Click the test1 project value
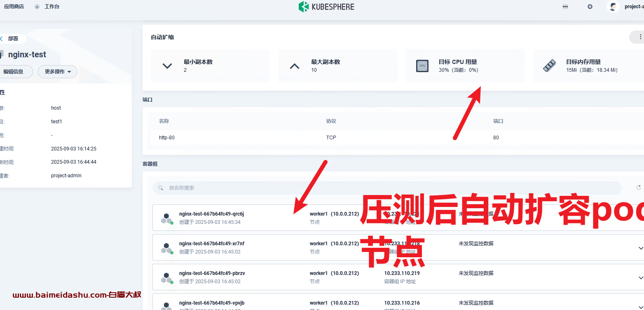Viewport: 644px width, 310px height. (x=56, y=122)
